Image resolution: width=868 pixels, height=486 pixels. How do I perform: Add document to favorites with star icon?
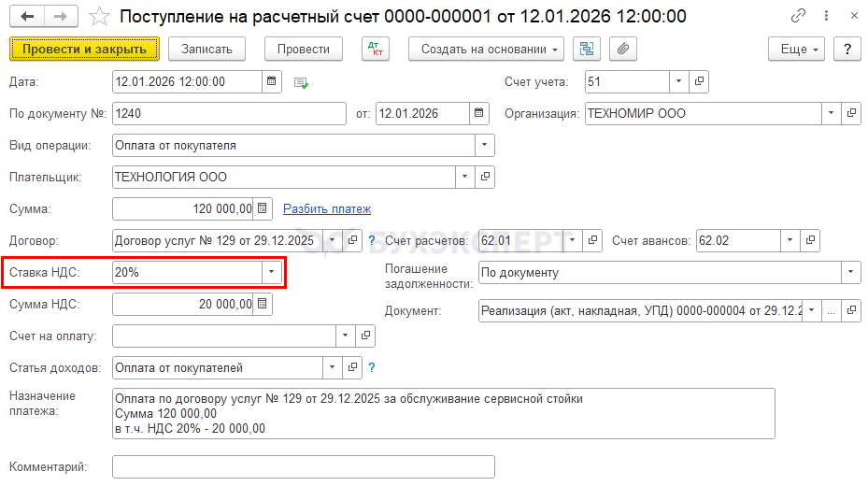[x=99, y=17]
